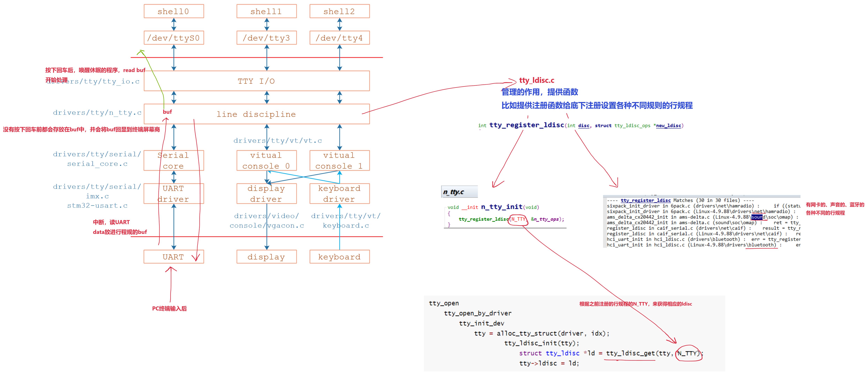The image size is (868, 372).
Task: Click the tty_register_ldisc search results header link
Action: [646, 200]
